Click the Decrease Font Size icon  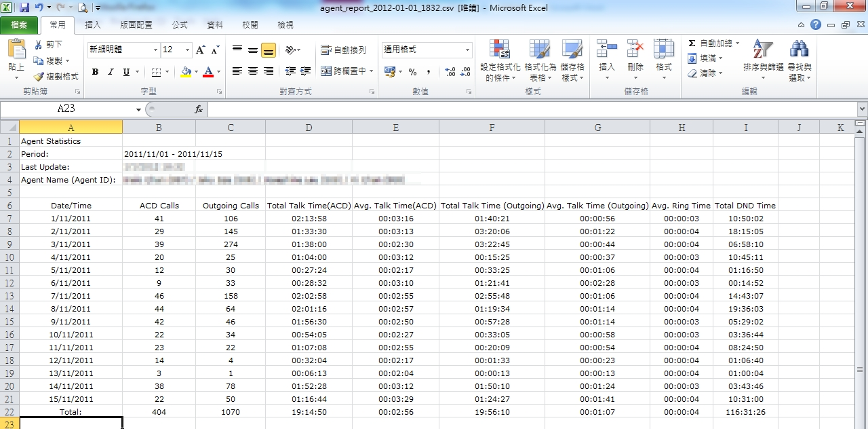pyautogui.click(x=215, y=50)
